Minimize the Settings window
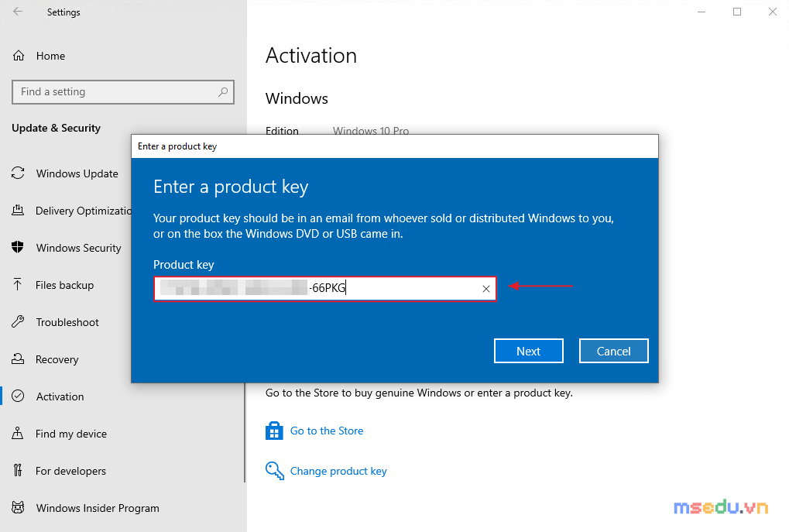 pyautogui.click(x=702, y=12)
